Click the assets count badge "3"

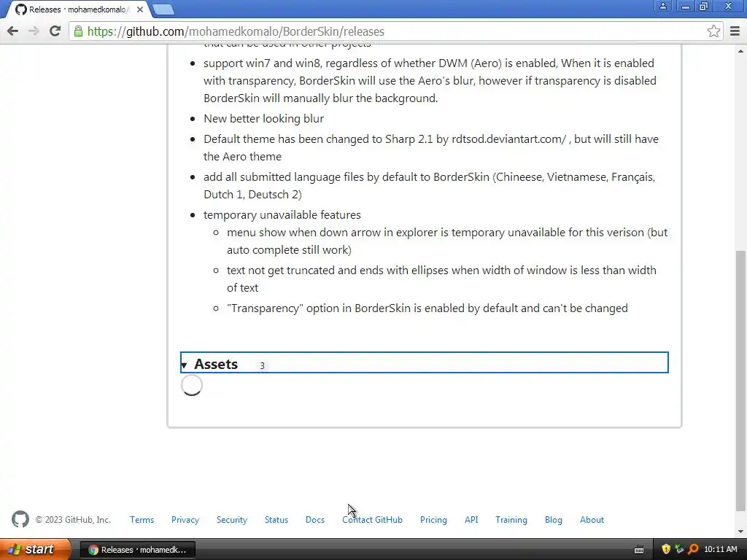coord(262,366)
